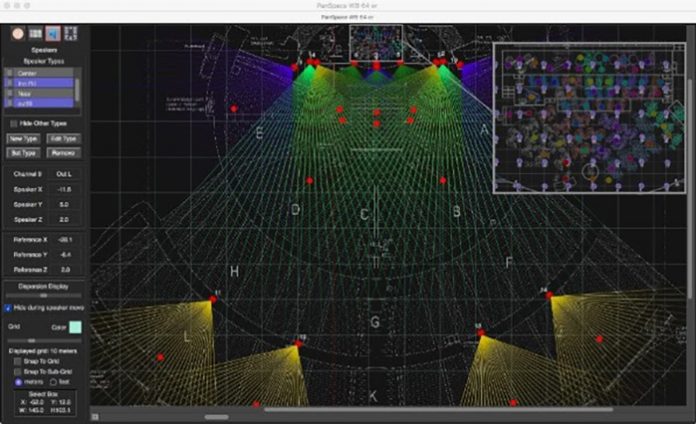Click the small icon at bottom-left of canvas
Image resolution: width=696 pixels, height=424 pixels.
click(x=95, y=416)
